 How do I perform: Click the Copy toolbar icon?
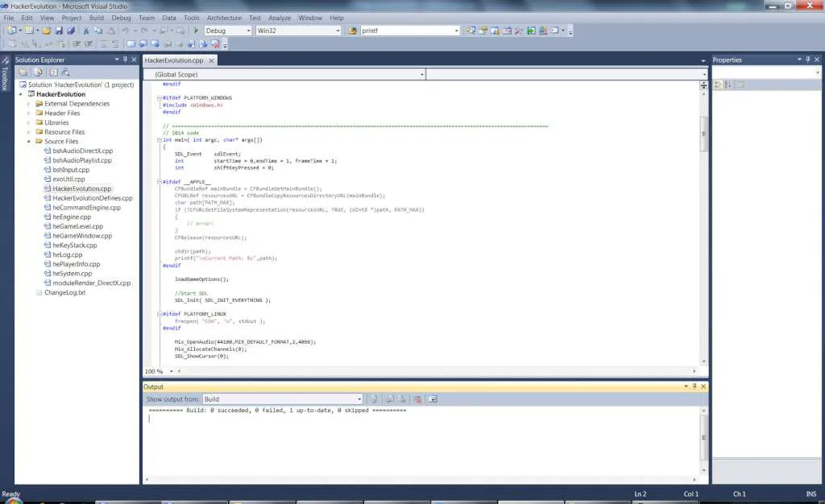97,31
